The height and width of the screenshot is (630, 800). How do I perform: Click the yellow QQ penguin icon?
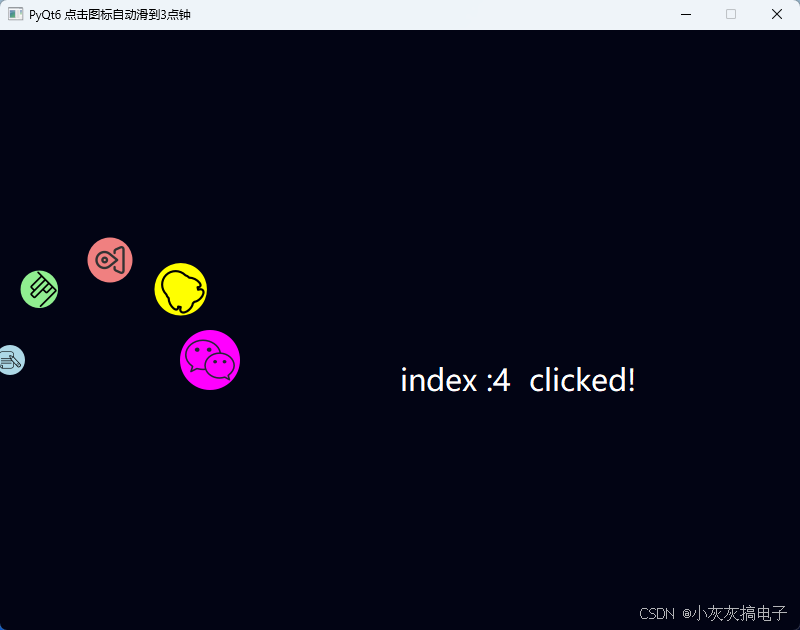181,289
